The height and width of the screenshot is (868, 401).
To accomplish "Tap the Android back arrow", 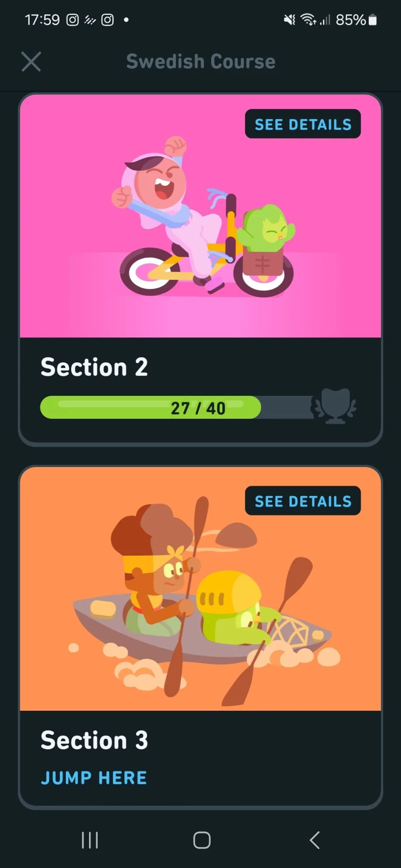I will 314,840.
